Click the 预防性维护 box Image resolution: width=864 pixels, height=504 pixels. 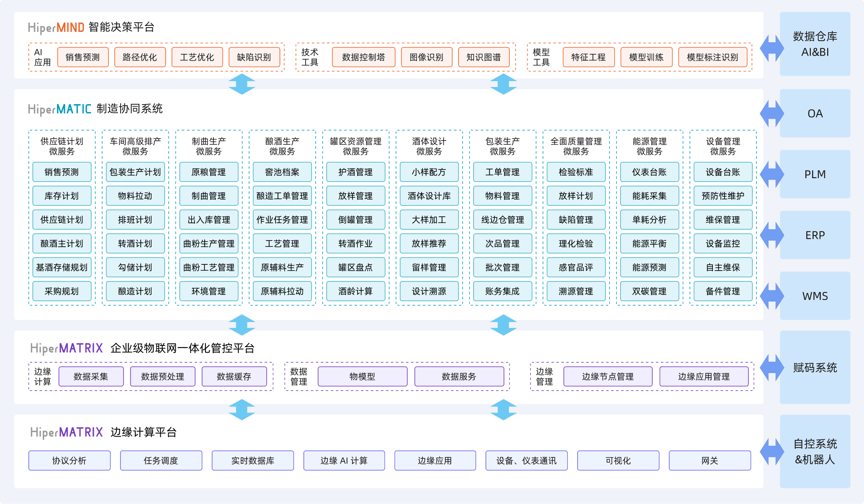point(723,196)
